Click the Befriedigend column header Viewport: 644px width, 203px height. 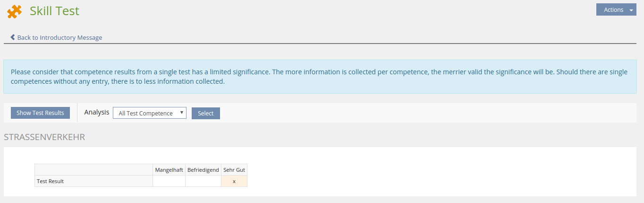tap(203, 170)
